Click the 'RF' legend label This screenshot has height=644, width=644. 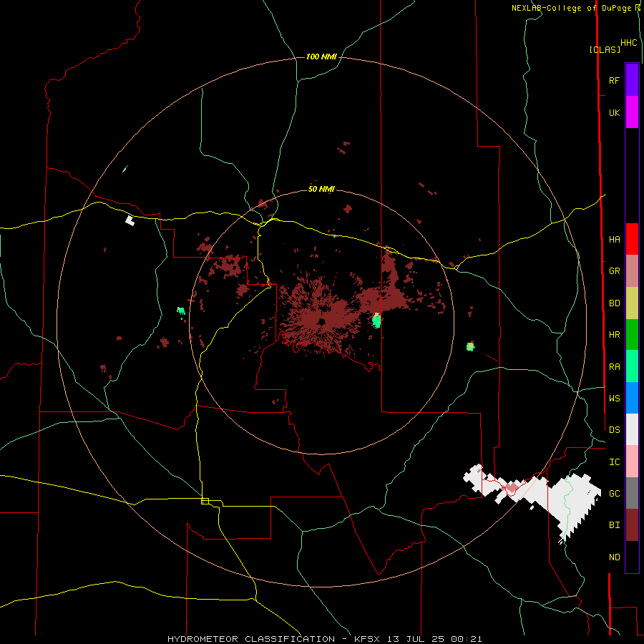(x=614, y=80)
